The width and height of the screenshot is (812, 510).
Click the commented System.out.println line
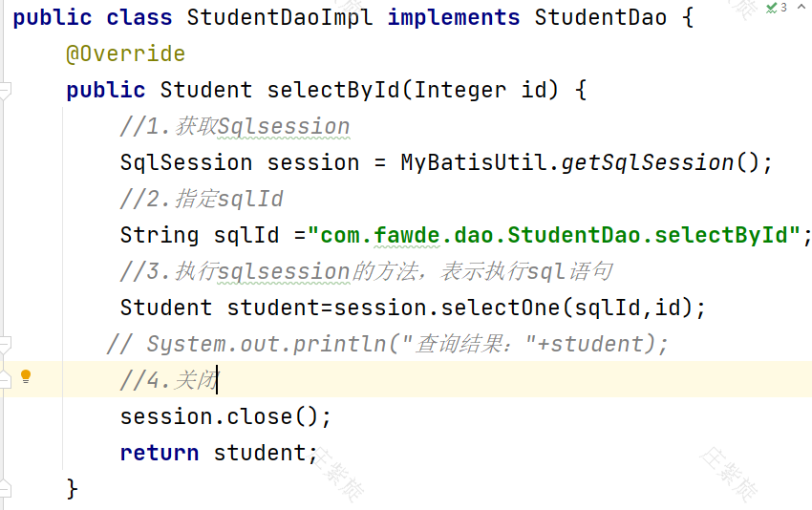pos(387,345)
